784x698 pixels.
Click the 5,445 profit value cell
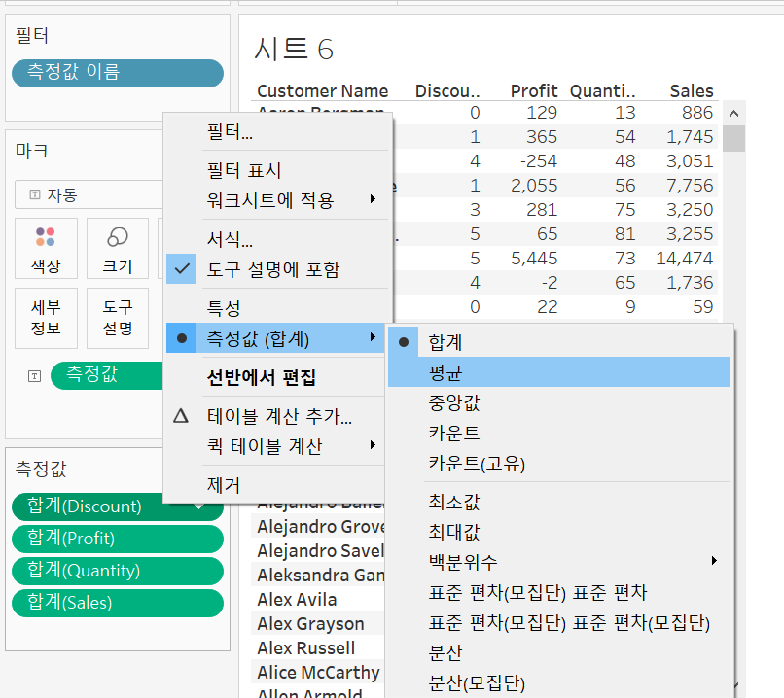click(x=534, y=259)
